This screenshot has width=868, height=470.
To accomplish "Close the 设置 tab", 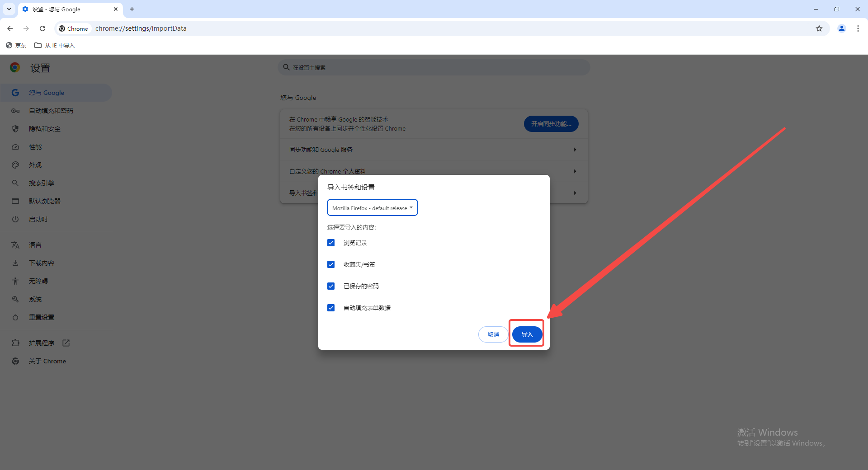I will point(116,9).
